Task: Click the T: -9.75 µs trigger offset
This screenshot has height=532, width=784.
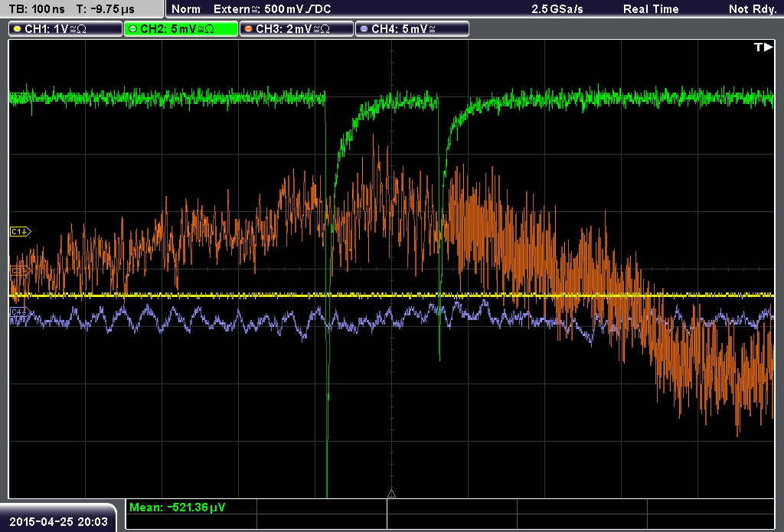Action: tap(106, 9)
